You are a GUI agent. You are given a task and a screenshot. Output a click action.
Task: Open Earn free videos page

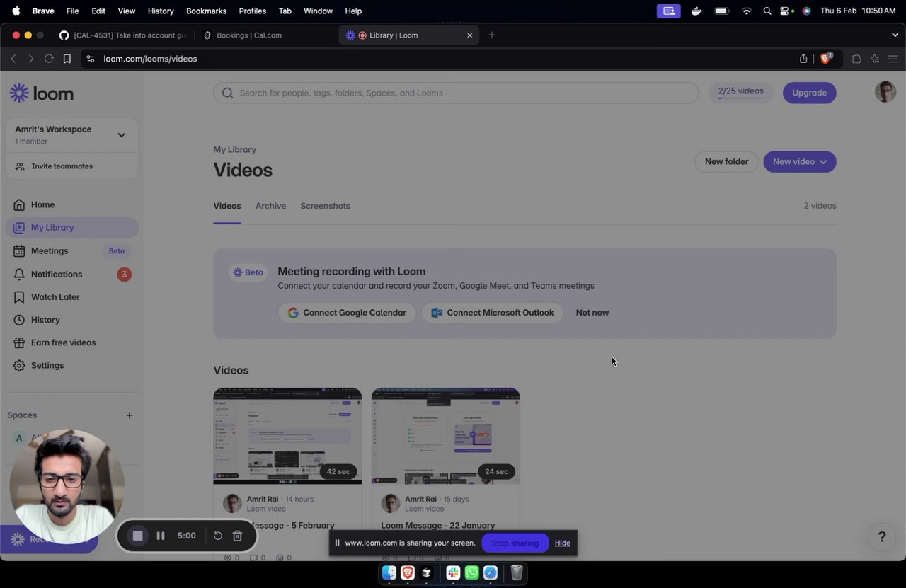tap(63, 342)
